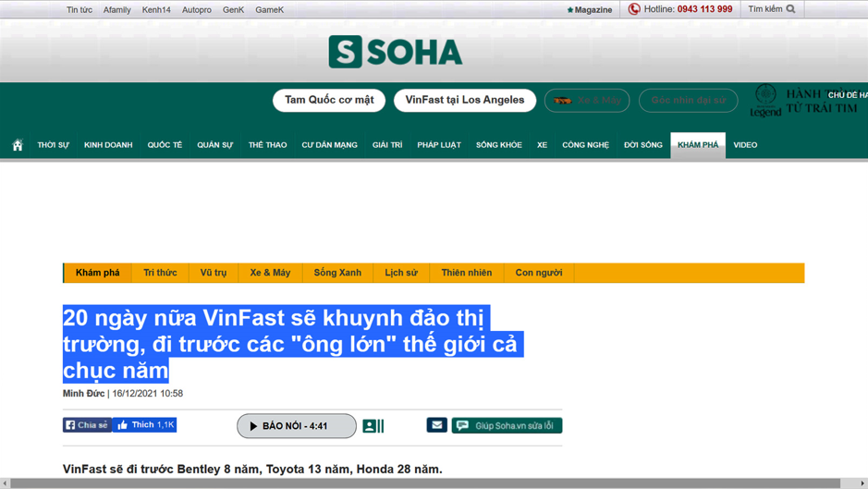868x489 pixels.
Task: Click the scrollbar left arrow
Action: 5,483
